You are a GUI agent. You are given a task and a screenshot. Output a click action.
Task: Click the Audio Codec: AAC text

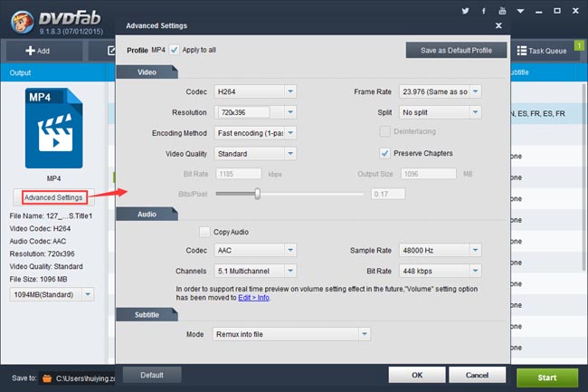(x=38, y=241)
